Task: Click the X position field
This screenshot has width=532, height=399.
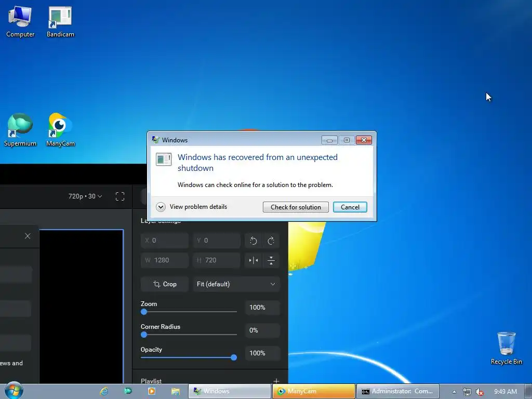Action: point(165,241)
